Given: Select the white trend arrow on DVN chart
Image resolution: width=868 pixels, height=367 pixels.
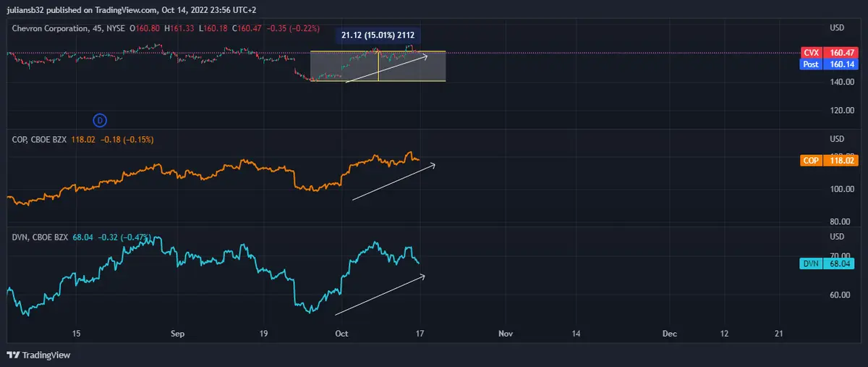Looking at the screenshot, I should point(380,295).
